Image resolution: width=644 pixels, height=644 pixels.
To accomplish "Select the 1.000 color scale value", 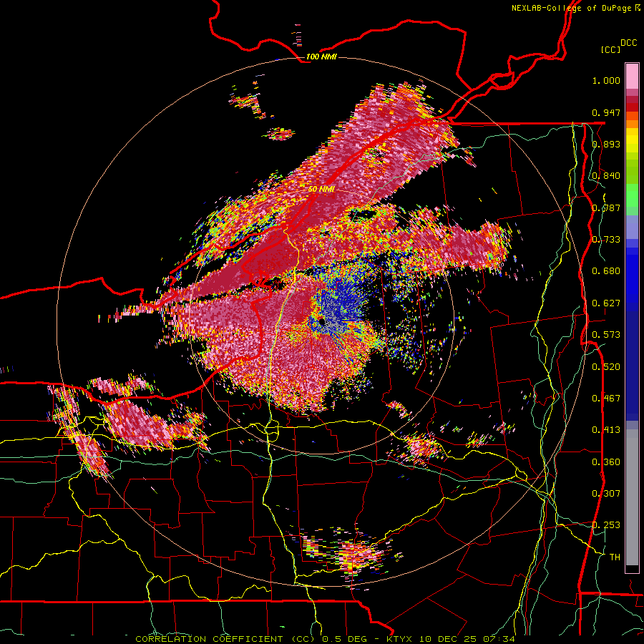I will click(x=606, y=80).
